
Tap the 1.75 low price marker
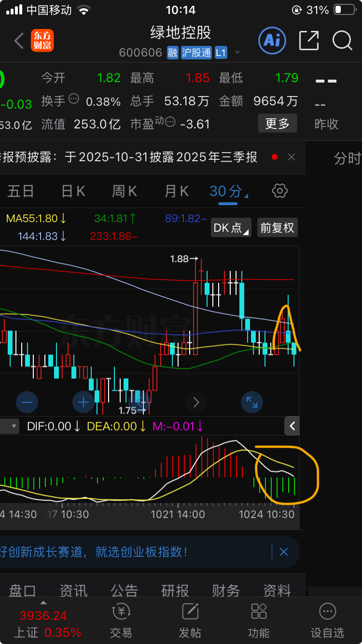[x=133, y=410]
